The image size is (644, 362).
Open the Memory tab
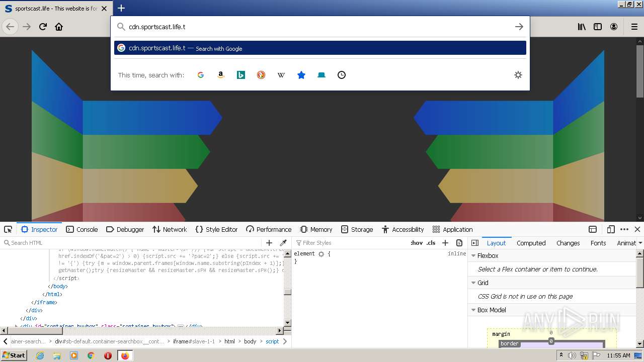pyautogui.click(x=316, y=229)
